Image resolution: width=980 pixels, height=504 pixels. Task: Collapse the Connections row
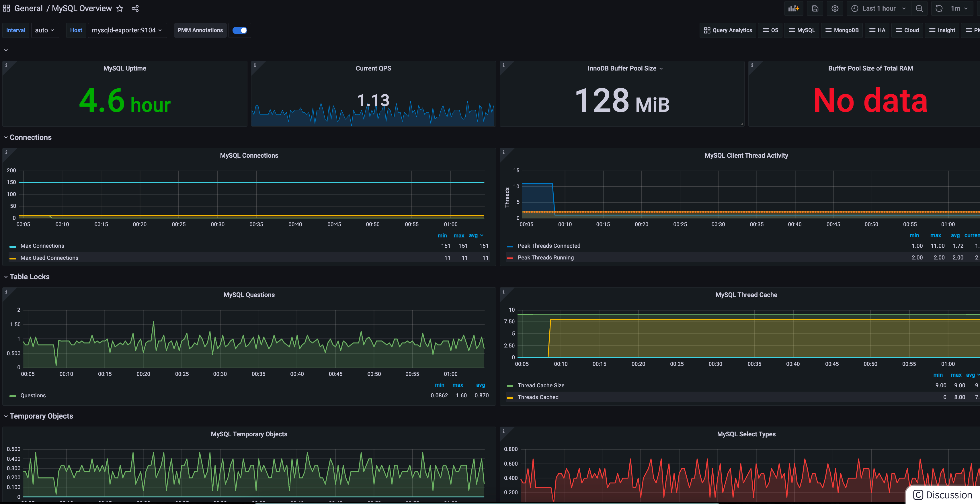(x=30, y=137)
